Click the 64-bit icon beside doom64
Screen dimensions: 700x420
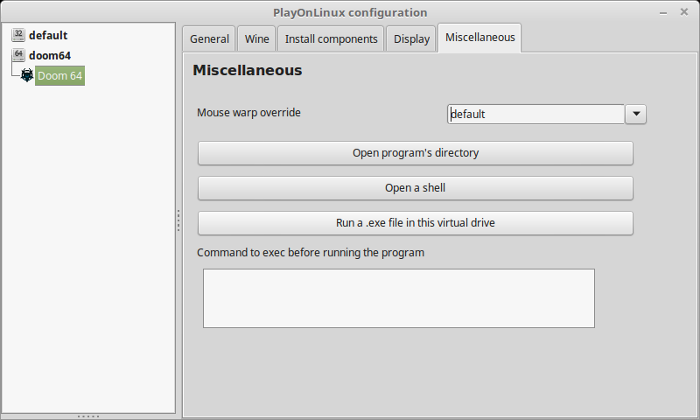pyautogui.click(x=18, y=55)
